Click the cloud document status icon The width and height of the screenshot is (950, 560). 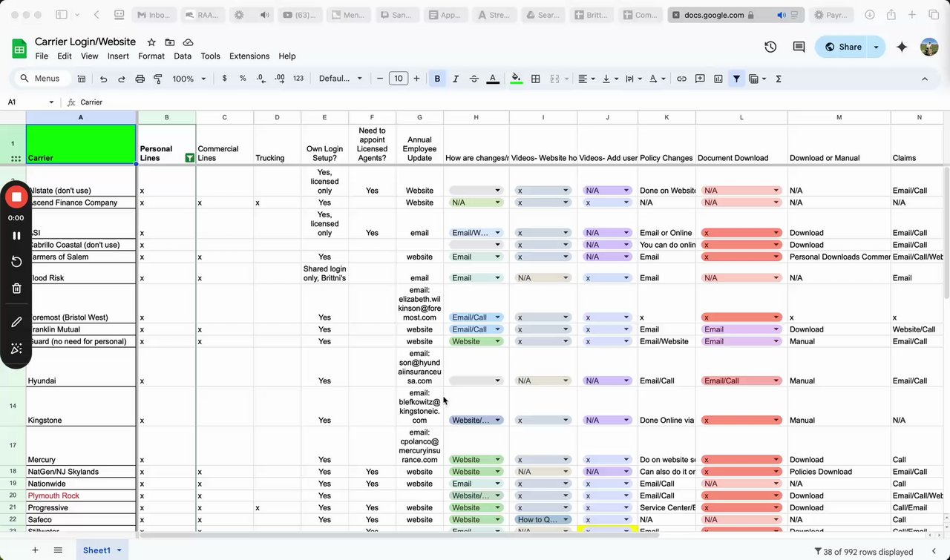point(189,42)
